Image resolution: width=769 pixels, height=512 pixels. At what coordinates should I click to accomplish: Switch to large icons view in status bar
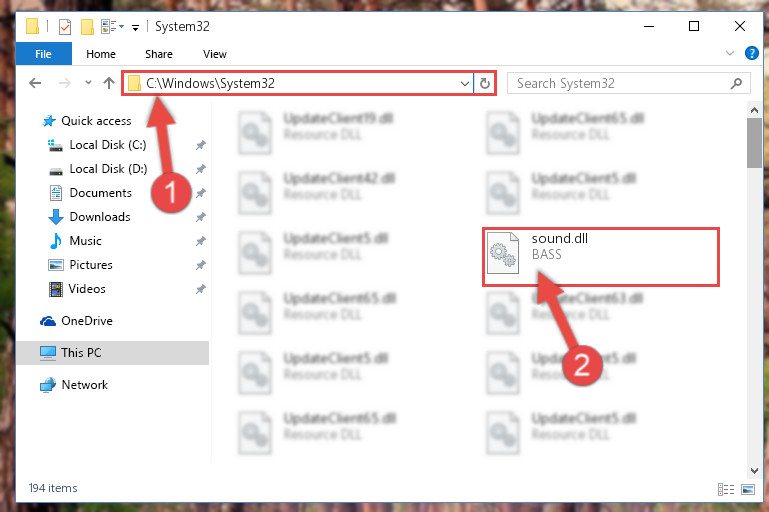click(x=748, y=489)
